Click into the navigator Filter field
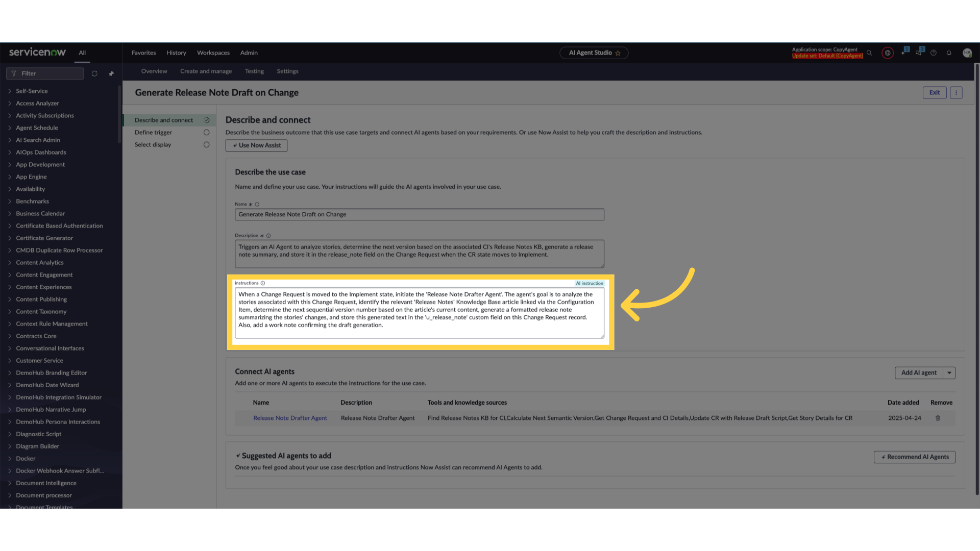 point(45,73)
